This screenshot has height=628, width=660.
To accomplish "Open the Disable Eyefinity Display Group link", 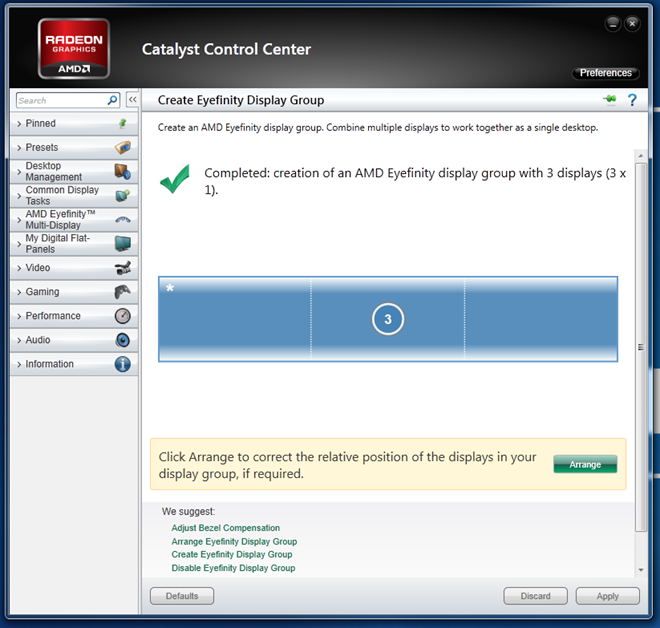I will 233,568.
